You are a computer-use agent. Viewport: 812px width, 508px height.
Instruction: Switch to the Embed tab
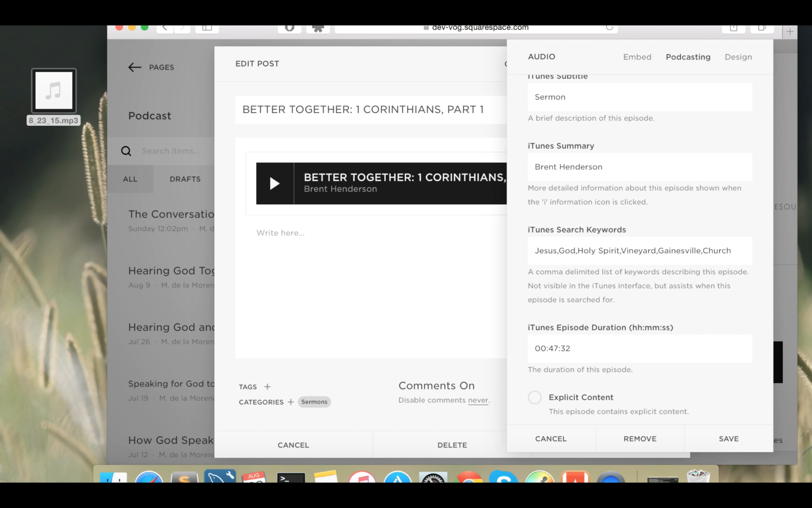click(x=637, y=57)
